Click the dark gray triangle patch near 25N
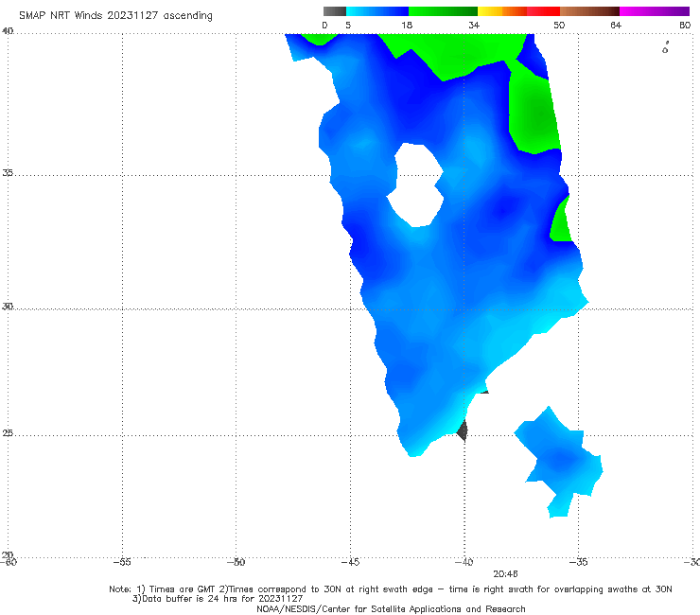 pyautogui.click(x=463, y=430)
